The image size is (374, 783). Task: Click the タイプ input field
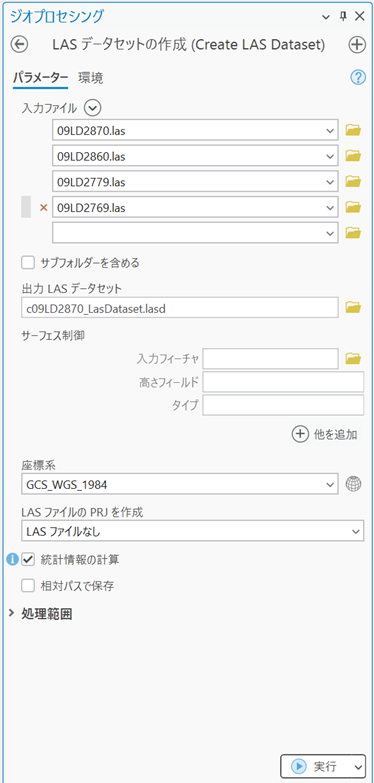point(283,405)
